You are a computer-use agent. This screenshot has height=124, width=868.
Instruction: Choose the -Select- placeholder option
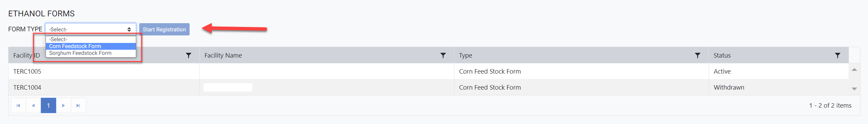pyautogui.click(x=91, y=40)
